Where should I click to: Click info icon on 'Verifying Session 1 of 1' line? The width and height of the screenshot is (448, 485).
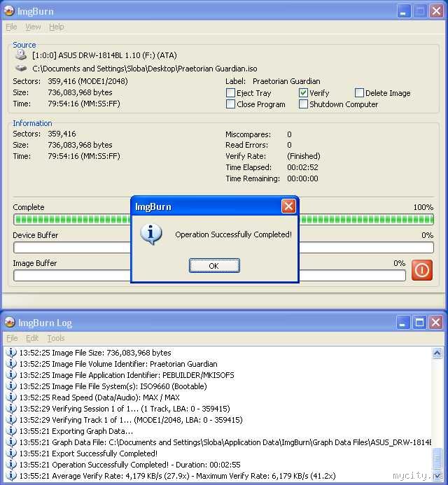point(10,409)
